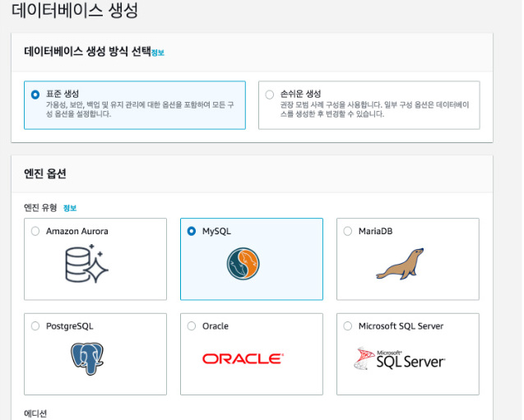524x420 pixels.
Task: Click the 엔진 유형 label
Action: click(40, 208)
